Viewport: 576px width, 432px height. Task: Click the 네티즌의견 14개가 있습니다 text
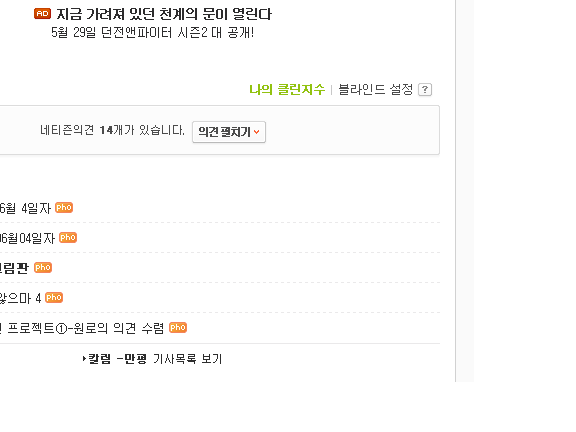[x=112, y=130]
